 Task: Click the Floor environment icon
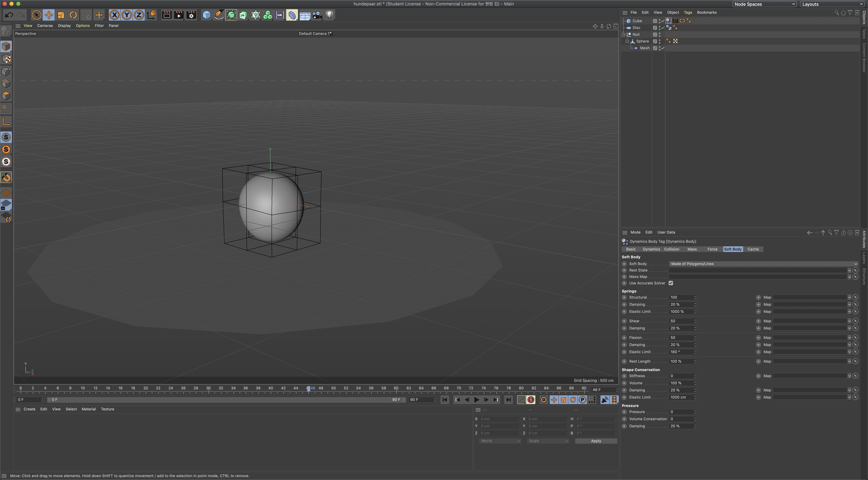point(305,15)
